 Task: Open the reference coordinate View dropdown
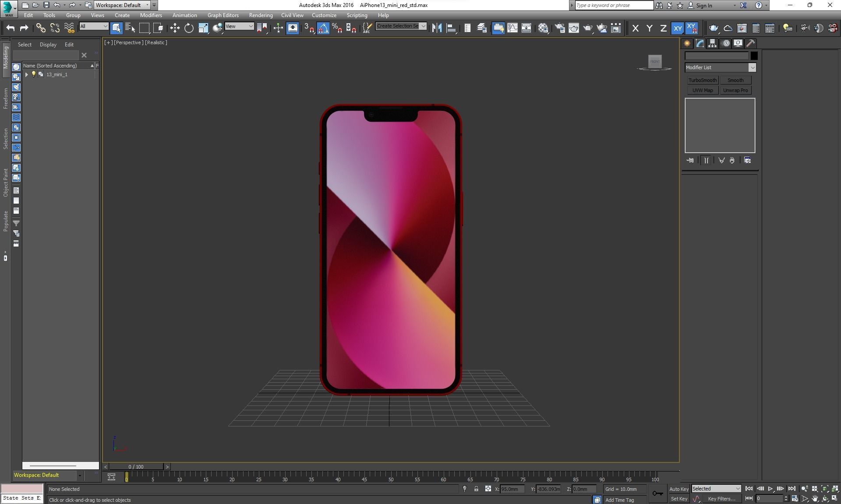[239, 26]
